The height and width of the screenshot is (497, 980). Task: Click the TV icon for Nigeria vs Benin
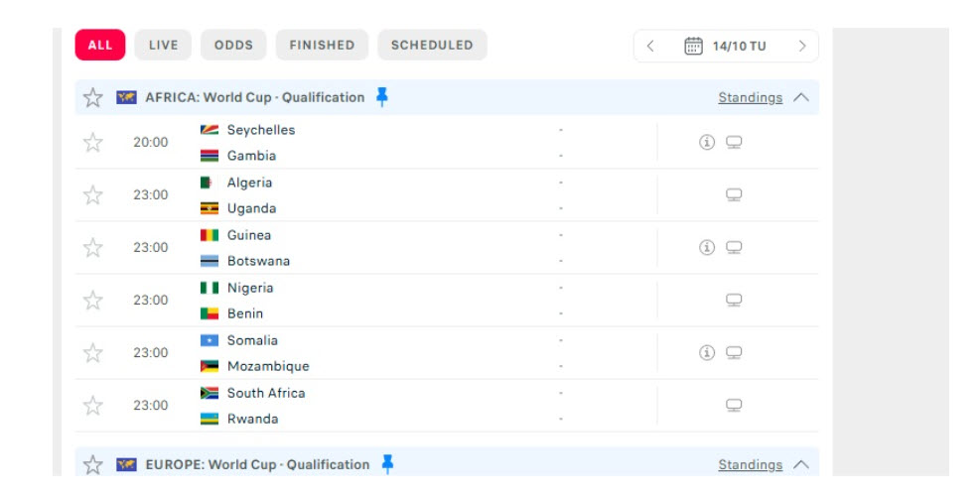734,301
